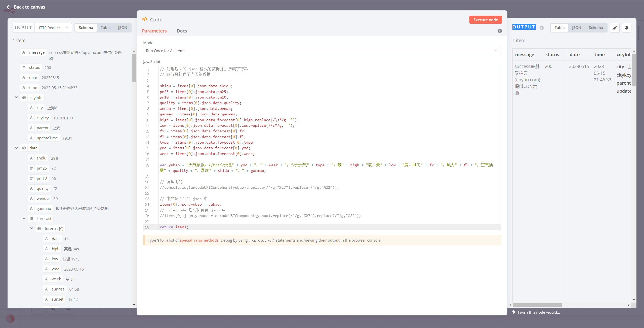Click the Code node icon

pos(145,19)
